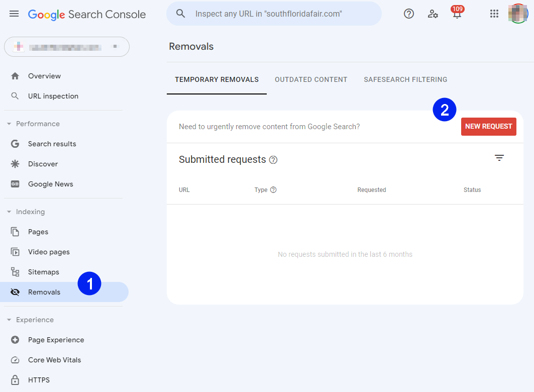Click 'Need to urgently remove content' text
Screen dimensions: 534x392
tap(269, 127)
